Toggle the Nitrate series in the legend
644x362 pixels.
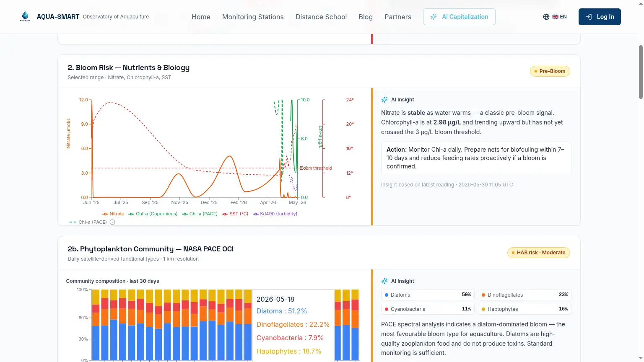pyautogui.click(x=113, y=214)
